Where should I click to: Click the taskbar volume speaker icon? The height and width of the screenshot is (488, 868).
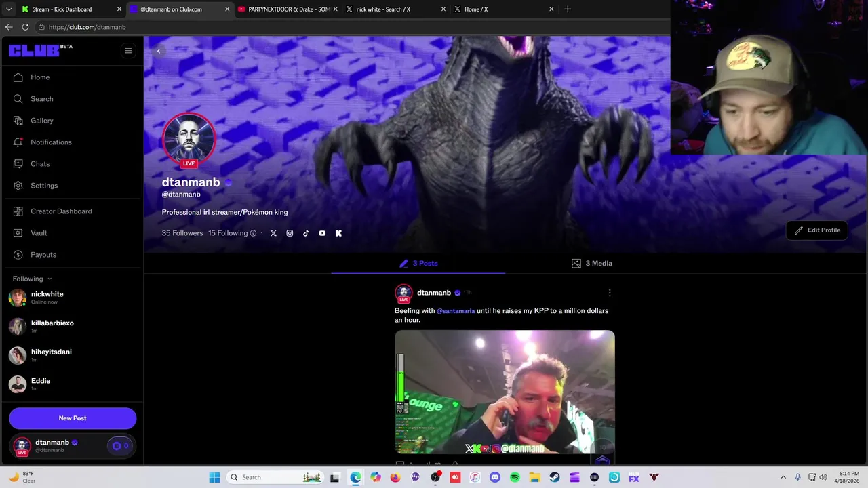pos(823,477)
